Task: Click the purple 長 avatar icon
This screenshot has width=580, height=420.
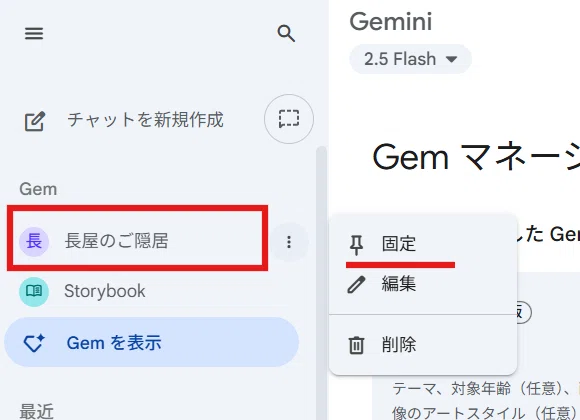Action: click(x=34, y=242)
